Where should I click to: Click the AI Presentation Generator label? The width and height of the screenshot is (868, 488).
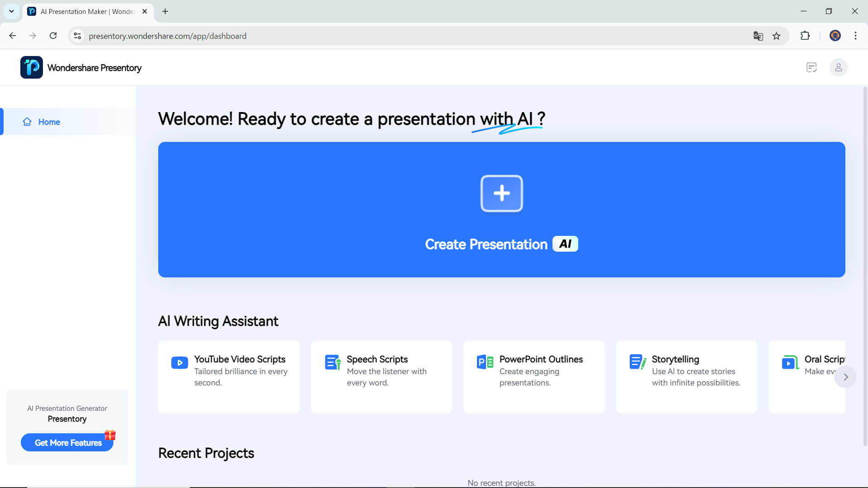coord(67,408)
